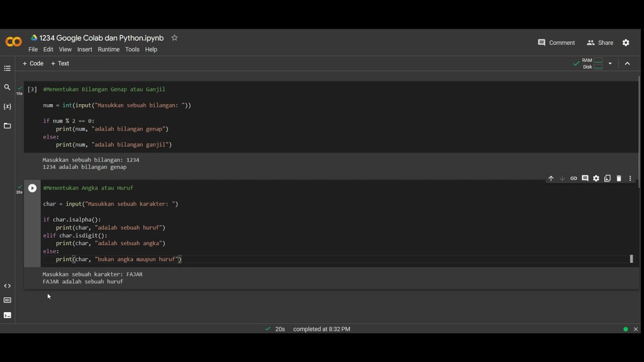Close the bottom status bar with X
This screenshot has height=362, width=644.
636,329
